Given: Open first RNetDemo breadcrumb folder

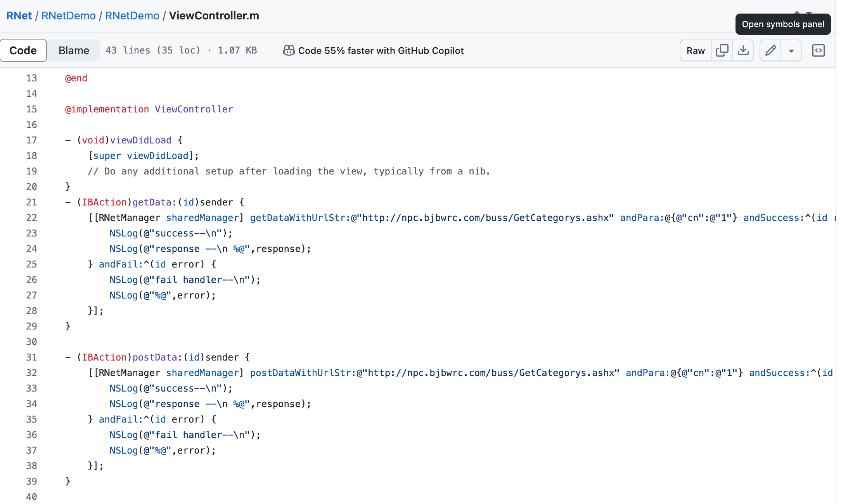Looking at the screenshot, I should pos(69,16).
